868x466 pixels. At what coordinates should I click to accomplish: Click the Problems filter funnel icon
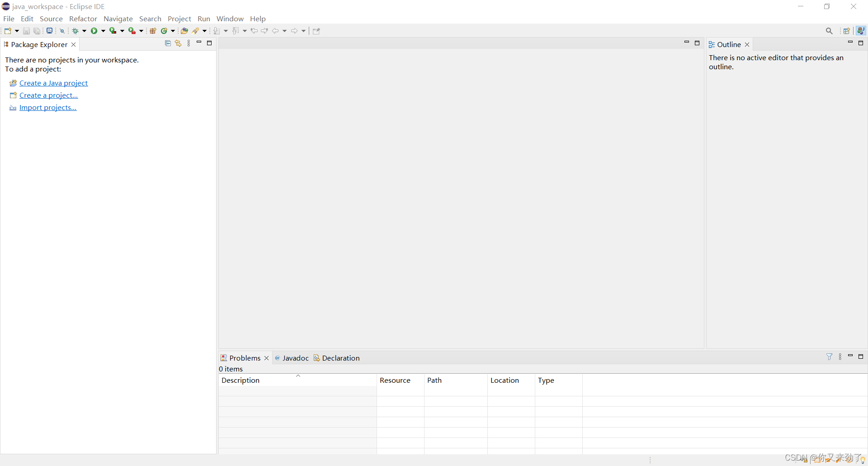830,357
